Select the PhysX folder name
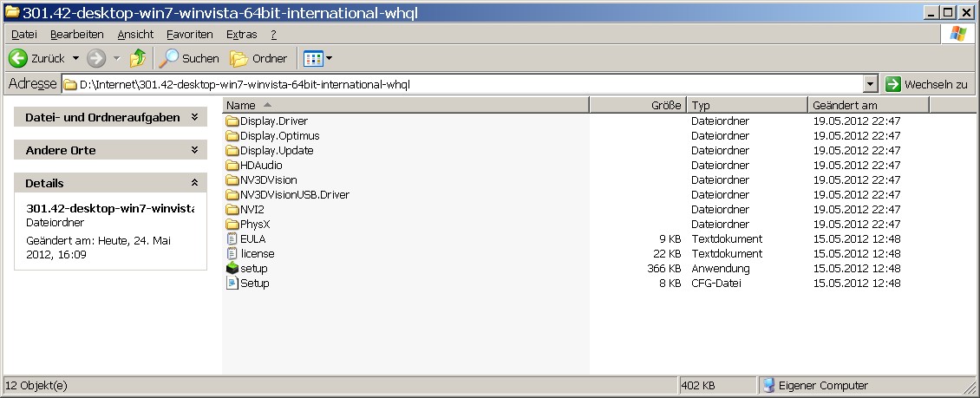The width and height of the screenshot is (980, 398). point(255,225)
